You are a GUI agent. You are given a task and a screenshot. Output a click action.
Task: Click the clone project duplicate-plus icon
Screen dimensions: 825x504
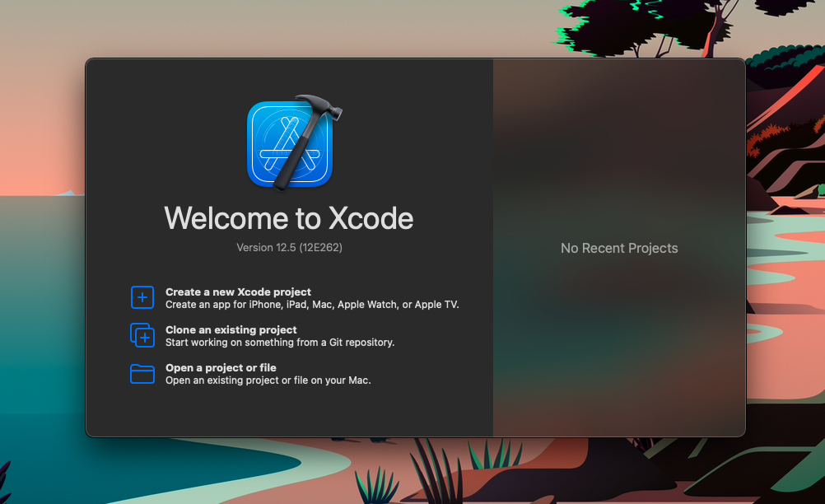pos(142,335)
